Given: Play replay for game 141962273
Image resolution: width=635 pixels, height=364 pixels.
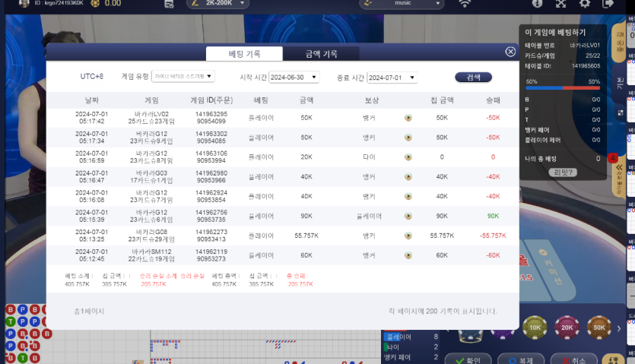Looking at the screenshot, I should coord(408,236).
